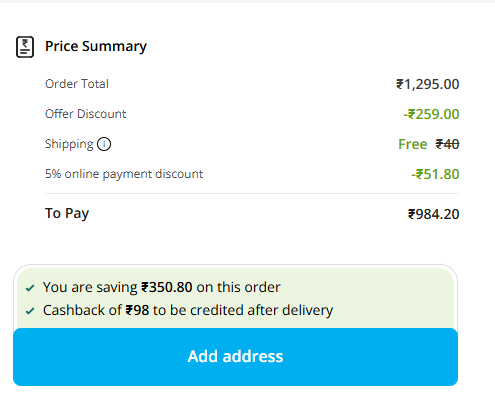Click the -₹259.00 discount amount
The width and height of the screenshot is (495, 405).
pyautogui.click(x=431, y=114)
